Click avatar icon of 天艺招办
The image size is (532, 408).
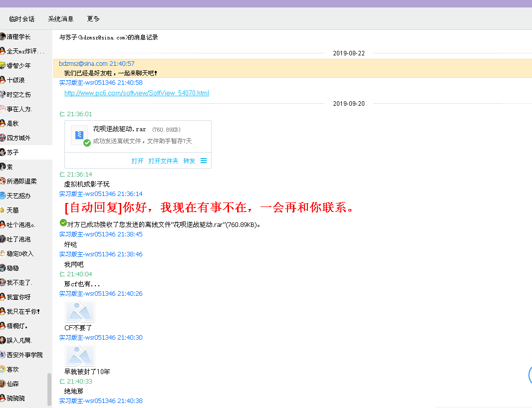coord(2,196)
